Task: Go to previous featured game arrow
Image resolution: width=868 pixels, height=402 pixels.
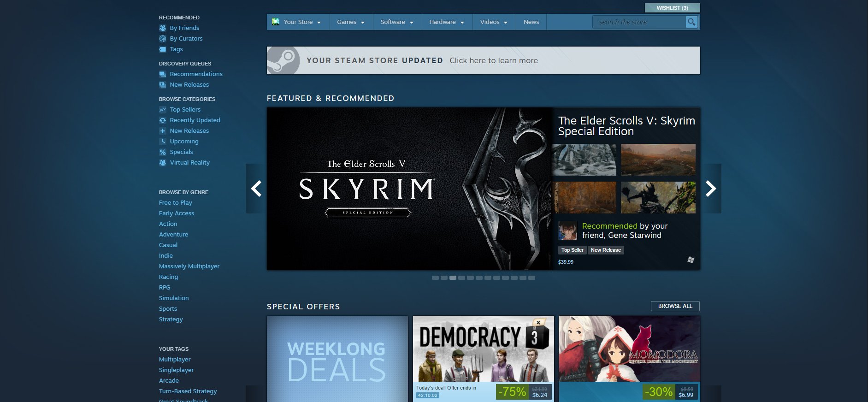Action: [x=256, y=188]
